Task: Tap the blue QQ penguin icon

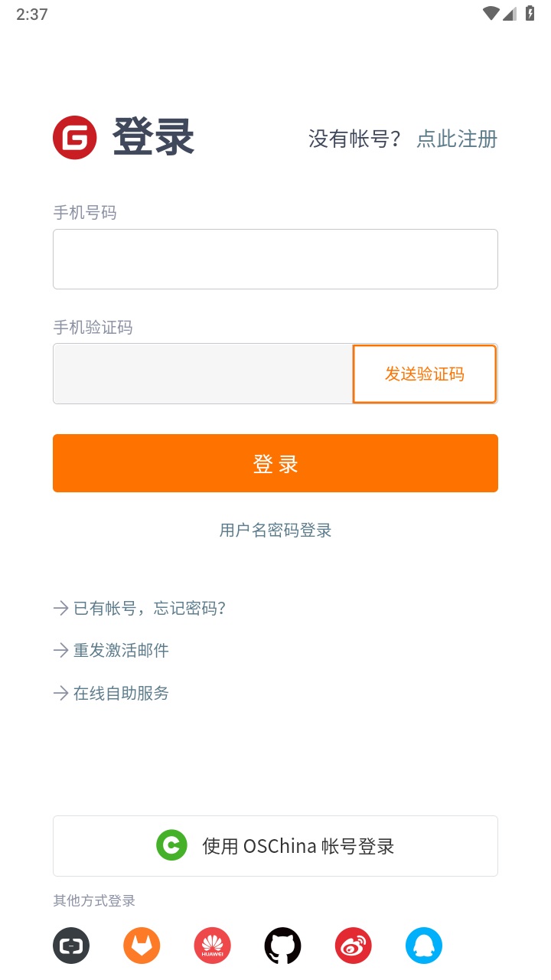Action: pos(423,946)
